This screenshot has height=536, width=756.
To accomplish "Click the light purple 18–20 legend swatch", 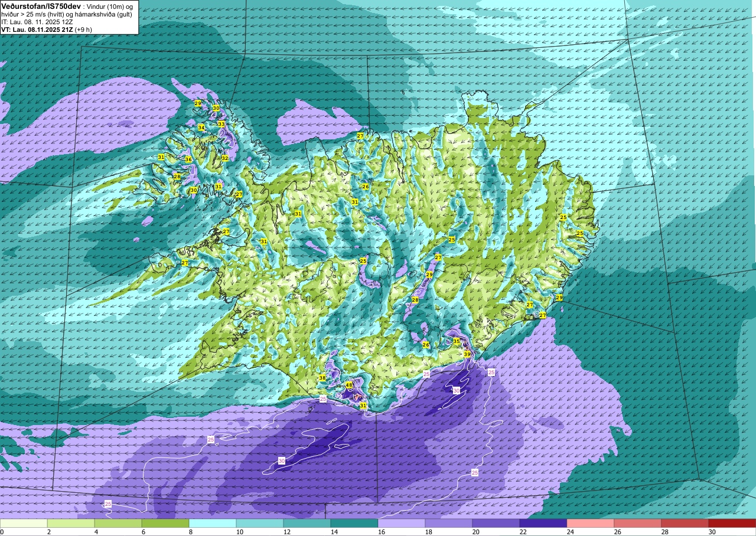I will (449, 523).
